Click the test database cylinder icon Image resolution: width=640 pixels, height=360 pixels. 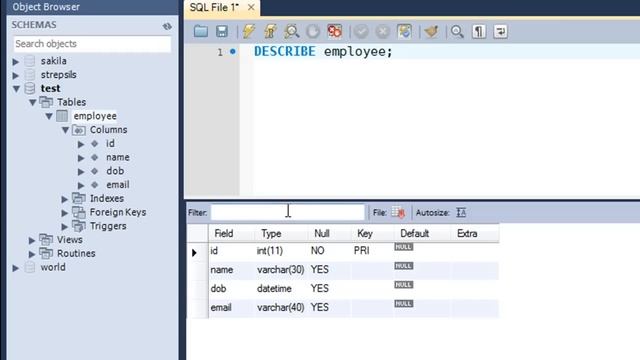(30, 89)
